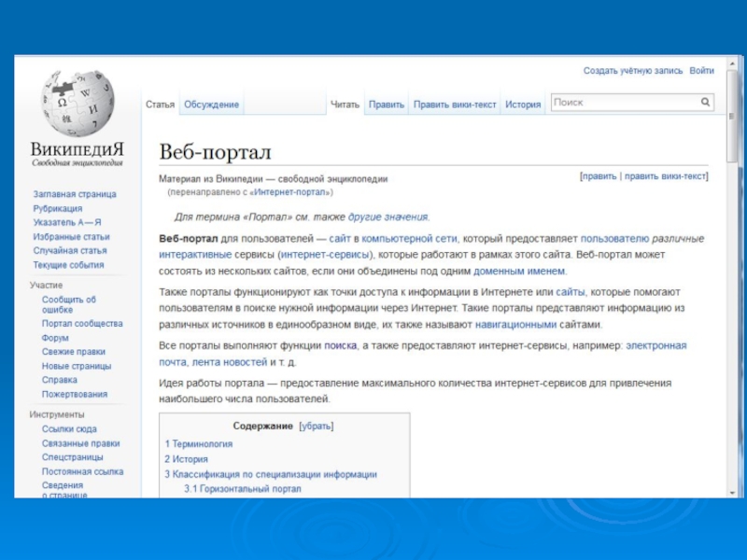Click the scrollbar down arrow

[x=732, y=493]
